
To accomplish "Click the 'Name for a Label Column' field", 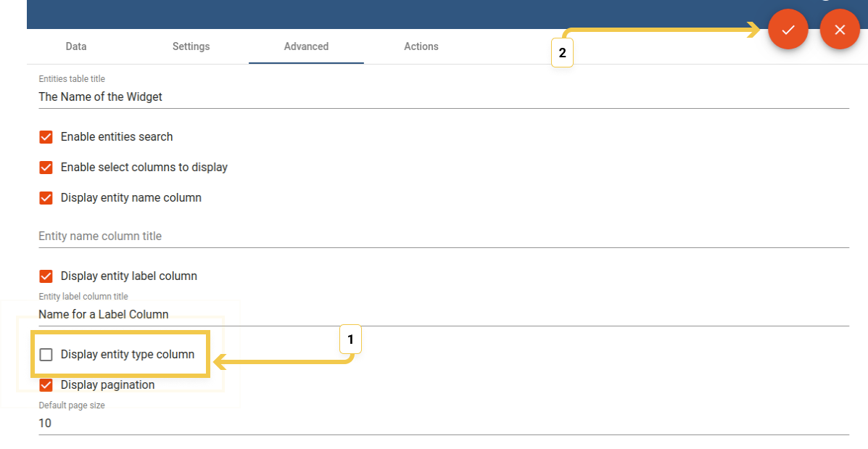I will pos(442,315).
